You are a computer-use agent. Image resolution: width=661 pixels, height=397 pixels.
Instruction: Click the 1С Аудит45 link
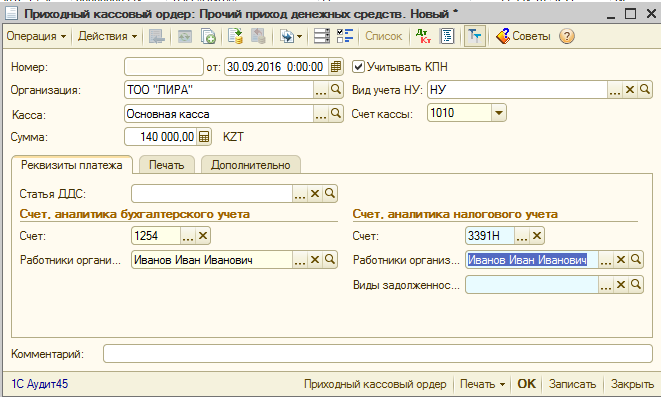tap(39, 384)
